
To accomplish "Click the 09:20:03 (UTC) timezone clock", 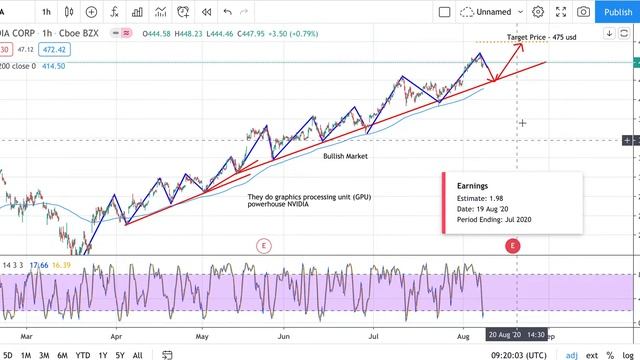I will coord(518,356).
